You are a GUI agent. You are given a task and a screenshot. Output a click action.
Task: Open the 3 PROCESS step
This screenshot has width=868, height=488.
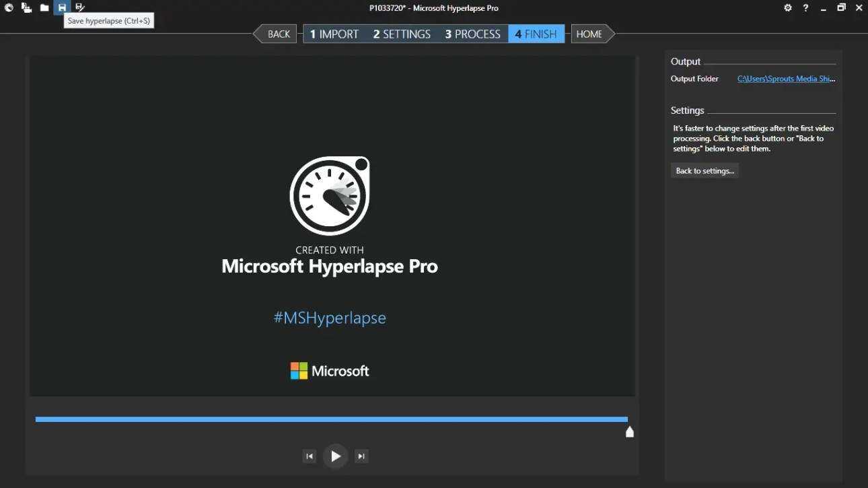tap(472, 34)
